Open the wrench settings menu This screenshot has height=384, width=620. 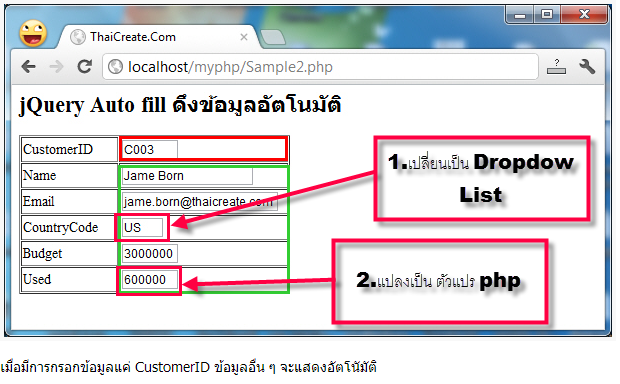[587, 66]
